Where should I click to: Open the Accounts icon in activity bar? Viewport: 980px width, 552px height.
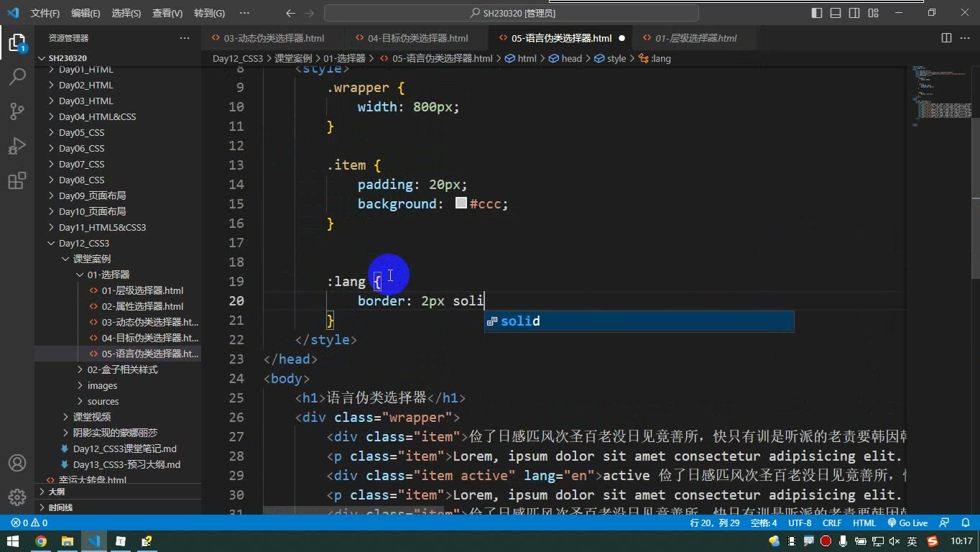(x=17, y=463)
